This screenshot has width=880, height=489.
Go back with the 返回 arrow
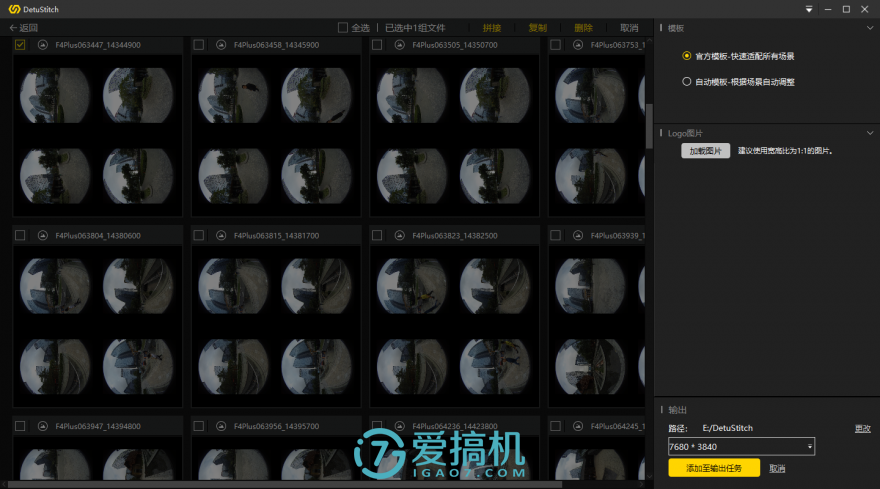[x=24, y=28]
